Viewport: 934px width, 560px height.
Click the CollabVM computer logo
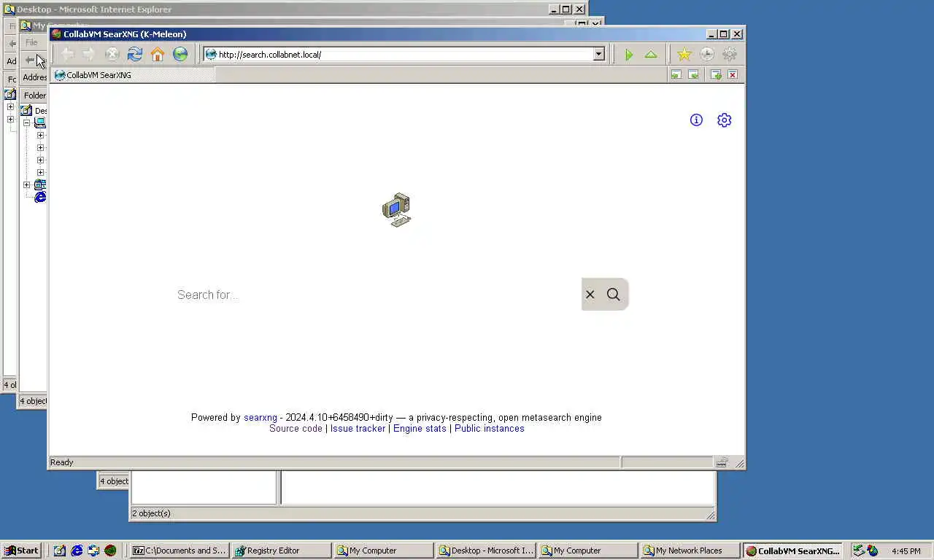coord(396,210)
